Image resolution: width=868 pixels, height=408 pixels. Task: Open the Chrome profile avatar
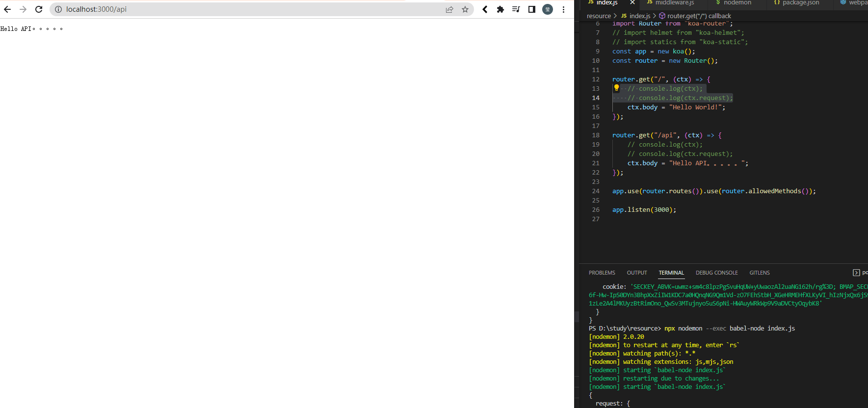(548, 9)
